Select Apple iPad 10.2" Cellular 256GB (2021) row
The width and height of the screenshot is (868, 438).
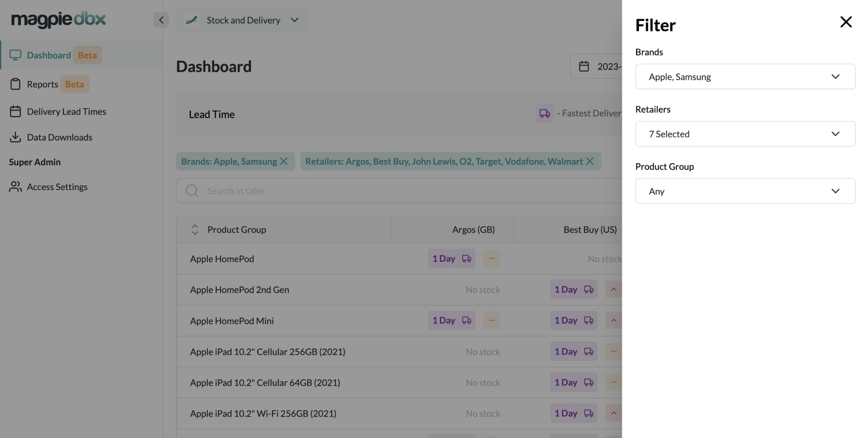[268, 352]
